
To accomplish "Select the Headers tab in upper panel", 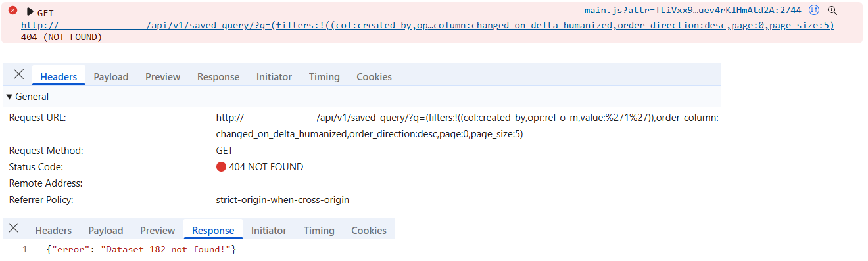I will point(59,76).
